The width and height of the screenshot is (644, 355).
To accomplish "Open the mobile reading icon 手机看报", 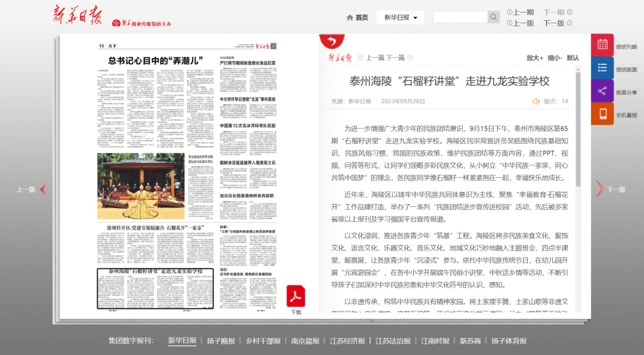I will pos(602,114).
